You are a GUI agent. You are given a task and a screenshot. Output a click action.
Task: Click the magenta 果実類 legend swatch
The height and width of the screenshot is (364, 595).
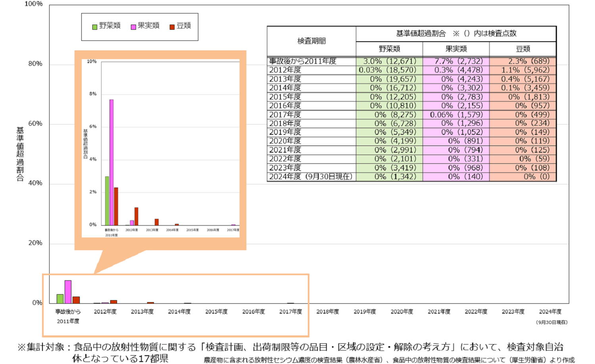coord(133,27)
